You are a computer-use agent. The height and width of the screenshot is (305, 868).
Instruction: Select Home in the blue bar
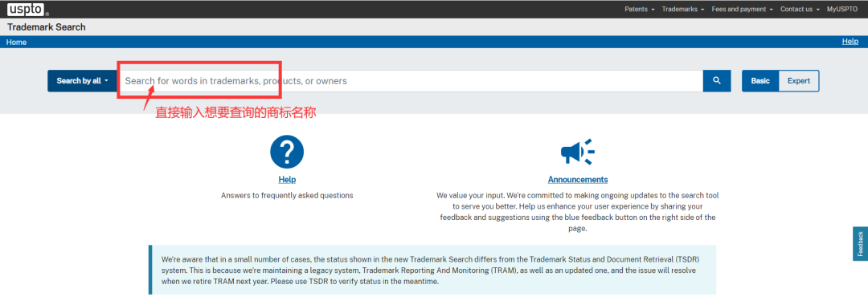click(x=17, y=42)
